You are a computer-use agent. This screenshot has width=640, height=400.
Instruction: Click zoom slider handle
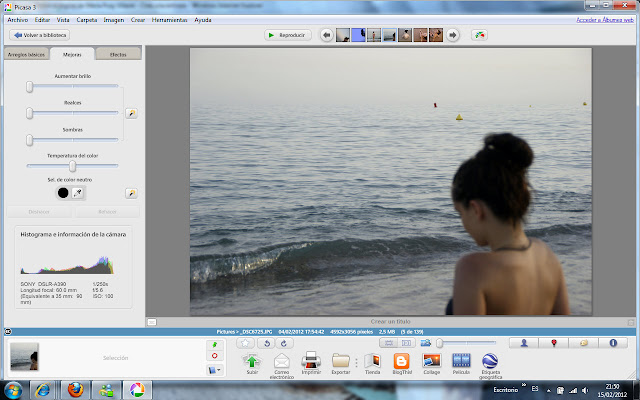[440, 343]
